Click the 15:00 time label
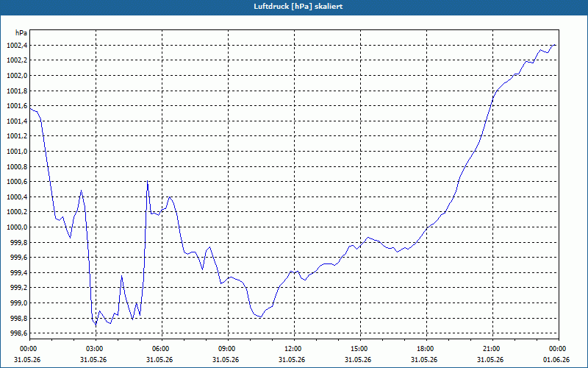 [x=360, y=349]
